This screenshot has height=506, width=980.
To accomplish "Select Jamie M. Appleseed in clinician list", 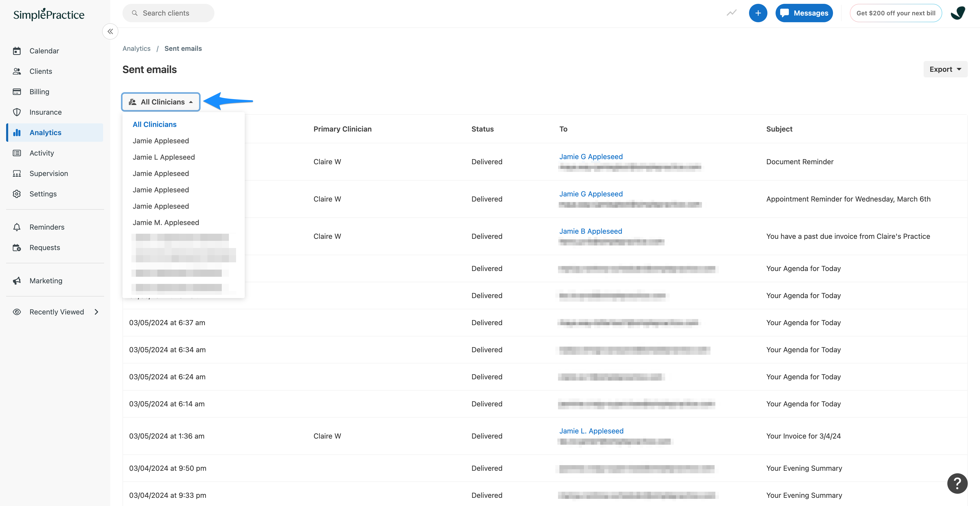I will (x=166, y=223).
